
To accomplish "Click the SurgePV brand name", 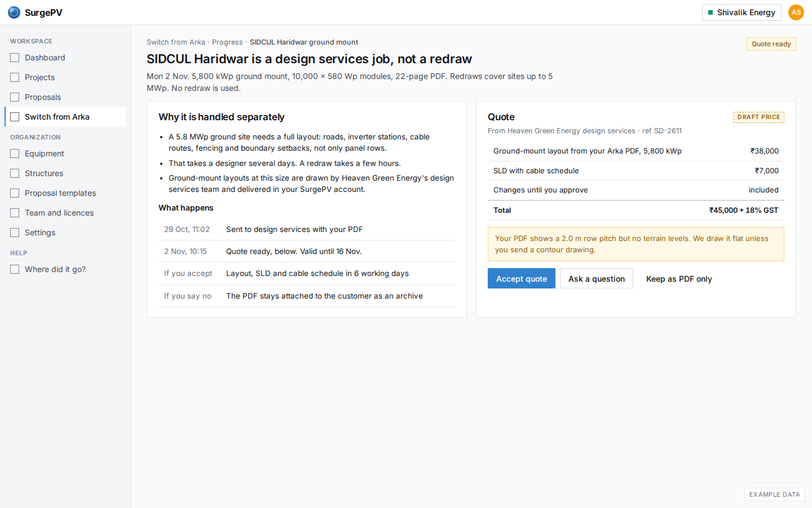I will (43, 12).
